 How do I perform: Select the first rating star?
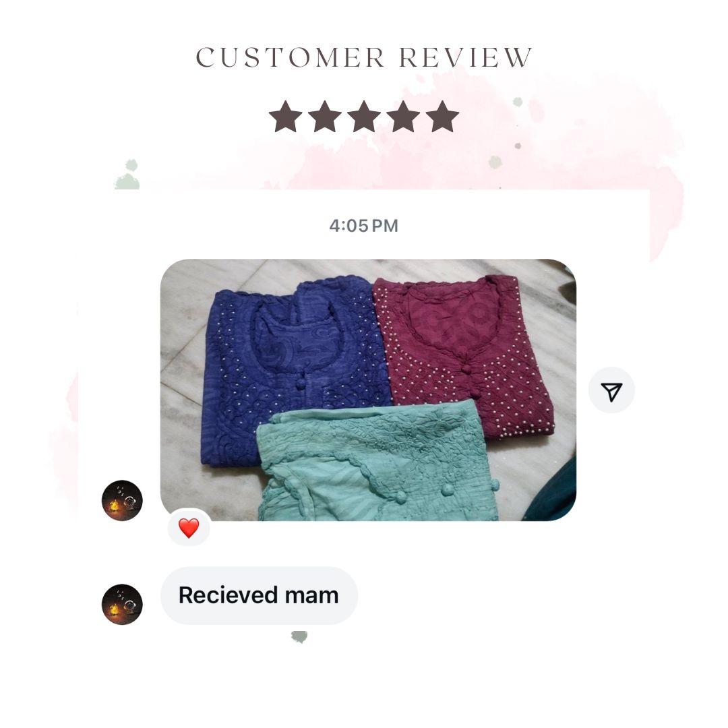tap(286, 117)
